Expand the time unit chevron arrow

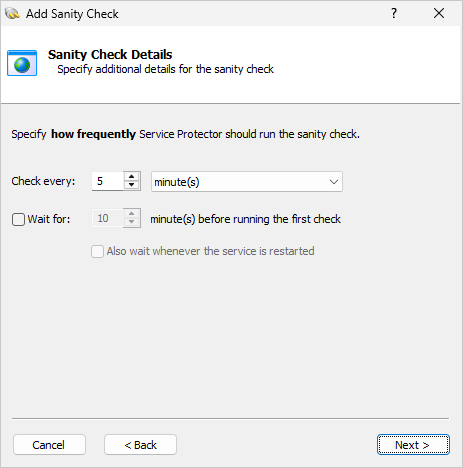(334, 182)
